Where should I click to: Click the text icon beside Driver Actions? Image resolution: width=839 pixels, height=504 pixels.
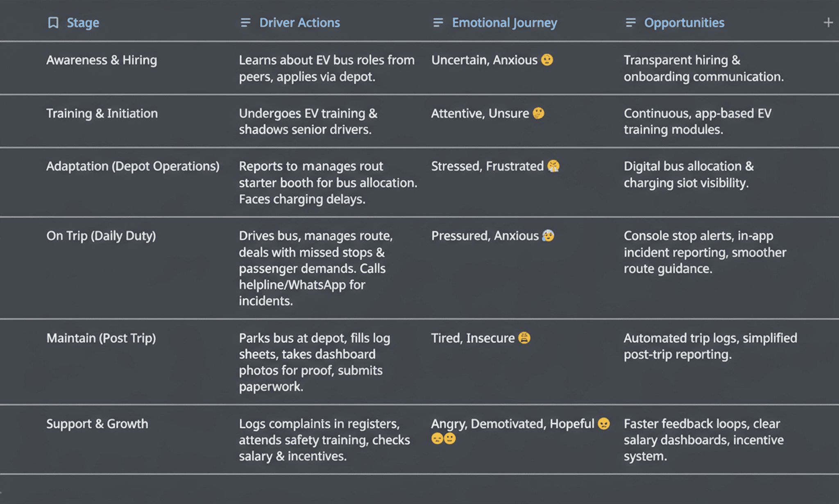(245, 23)
